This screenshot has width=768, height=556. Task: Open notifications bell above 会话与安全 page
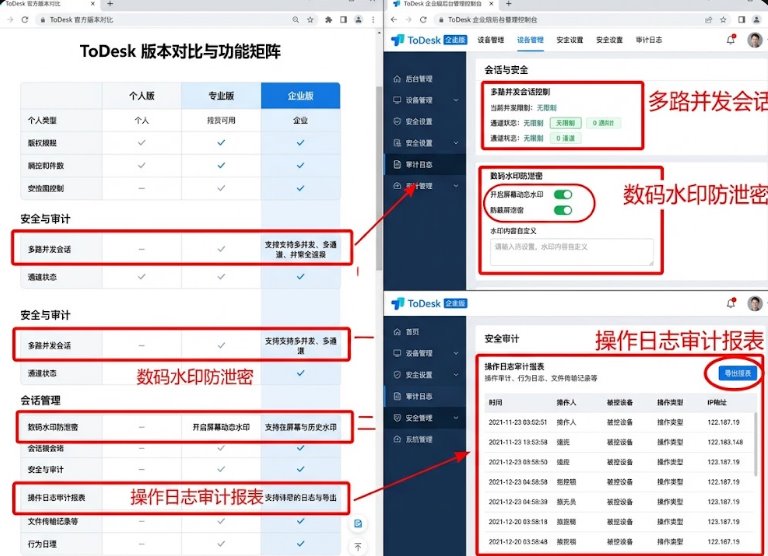[x=731, y=40]
